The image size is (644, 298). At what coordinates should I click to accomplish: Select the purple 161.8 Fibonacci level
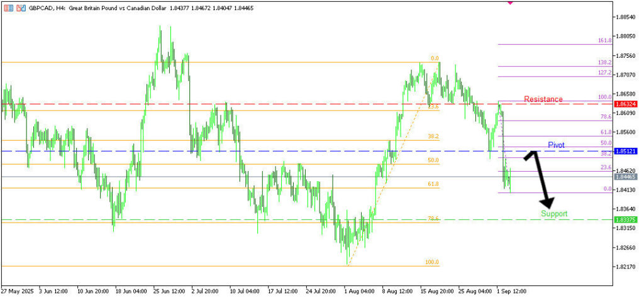[x=604, y=41]
